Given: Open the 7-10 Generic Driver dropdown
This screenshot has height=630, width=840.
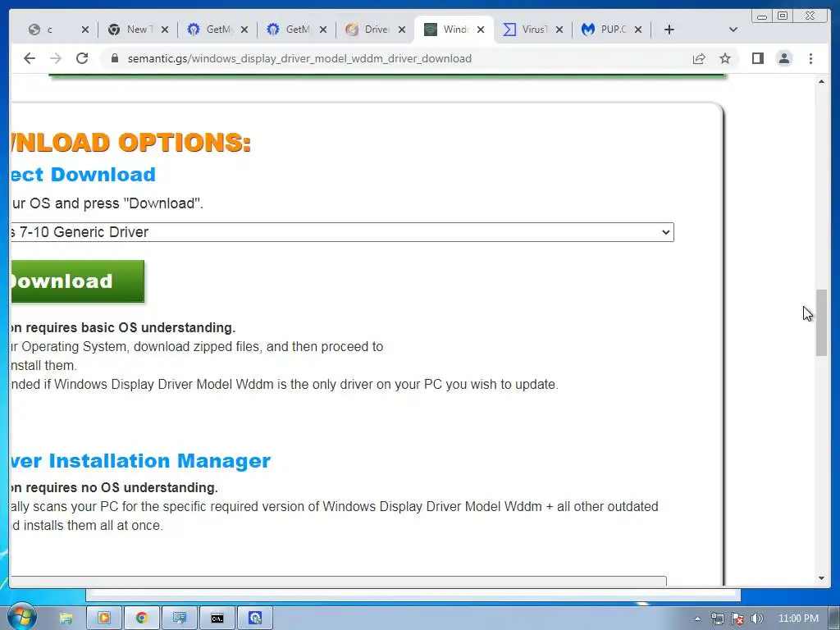Looking at the screenshot, I should tap(341, 232).
